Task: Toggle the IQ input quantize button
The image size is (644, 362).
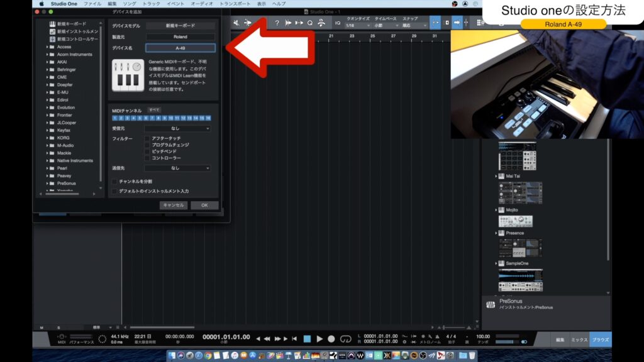Action: [x=338, y=23]
